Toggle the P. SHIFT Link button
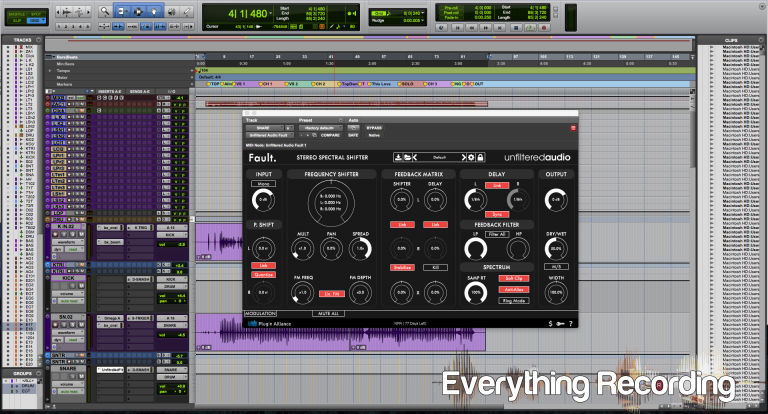768x414 pixels. click(x=264, y=266)
